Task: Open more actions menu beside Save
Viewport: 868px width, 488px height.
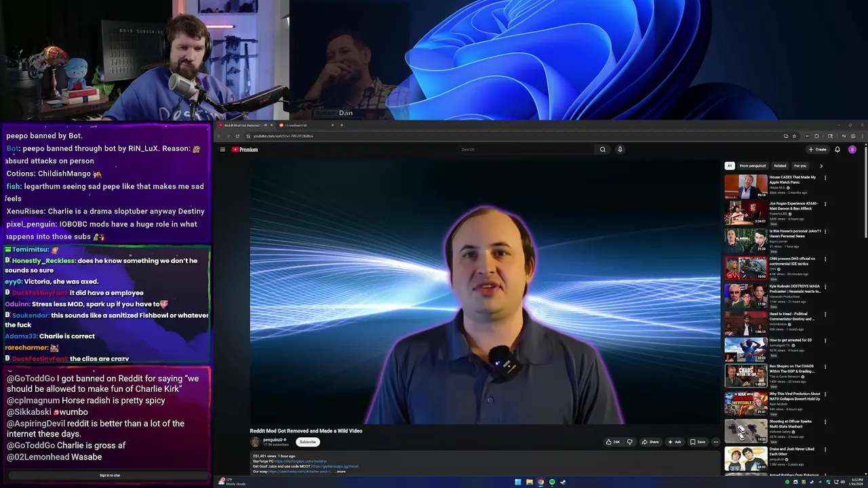Action: point(715,442)
